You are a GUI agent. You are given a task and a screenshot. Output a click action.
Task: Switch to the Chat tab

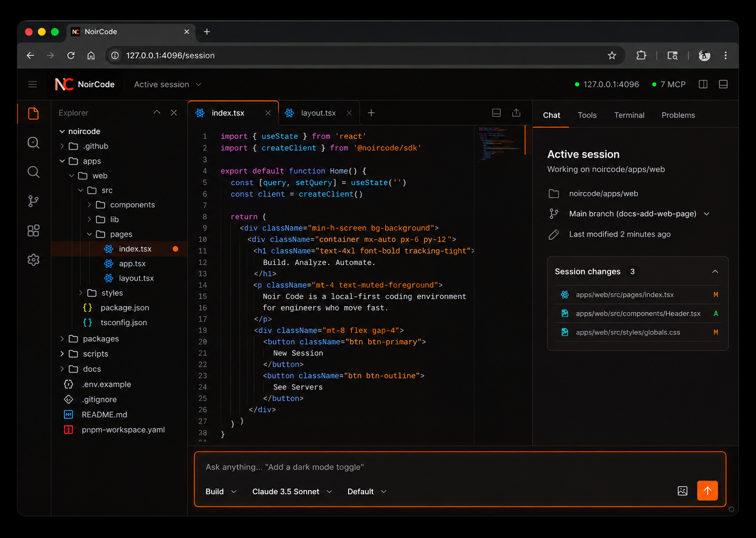pos(552,115)
